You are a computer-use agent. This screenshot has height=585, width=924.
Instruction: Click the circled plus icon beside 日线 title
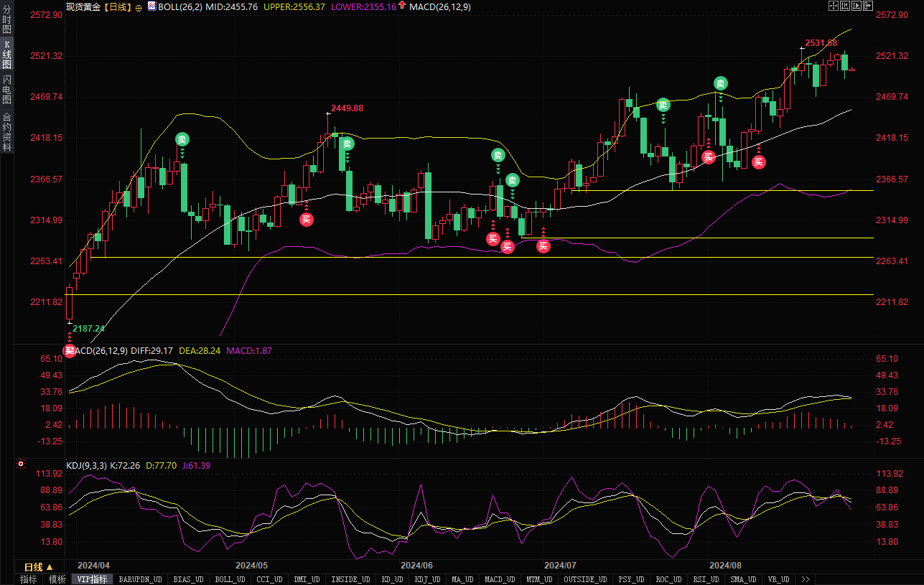click(139, 6)
